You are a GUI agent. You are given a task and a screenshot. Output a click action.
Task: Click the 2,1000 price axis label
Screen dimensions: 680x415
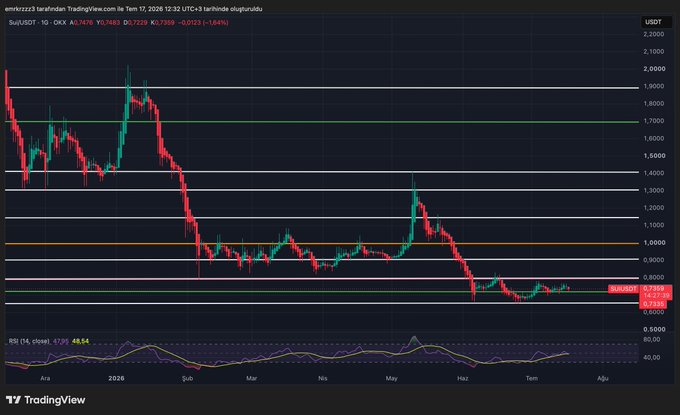(x=654, y=52)
